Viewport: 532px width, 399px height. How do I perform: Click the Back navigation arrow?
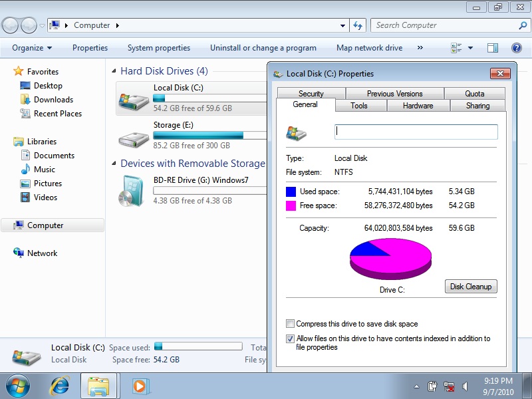[x=10, y=25]
